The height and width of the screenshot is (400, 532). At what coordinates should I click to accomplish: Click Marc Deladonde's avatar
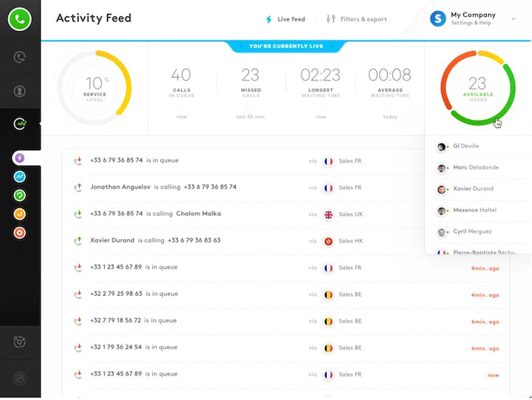pyautogui.click(x=441, y=169)
